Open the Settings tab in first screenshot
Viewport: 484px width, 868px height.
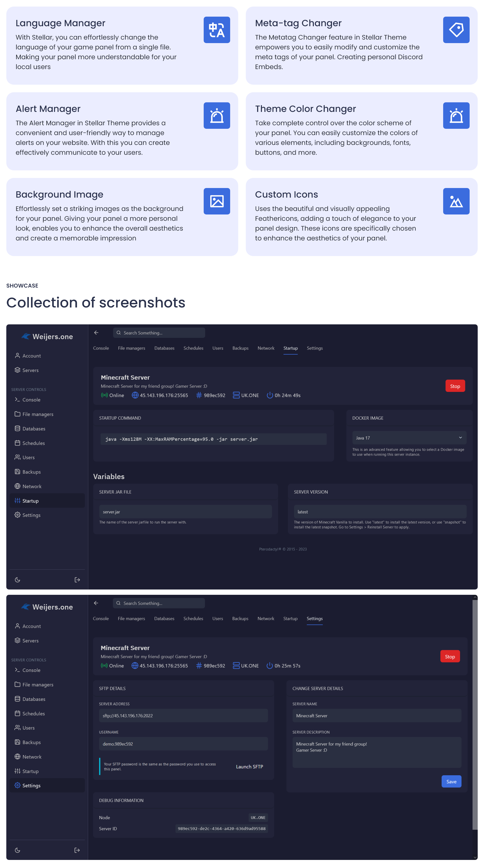coord(314,348)
